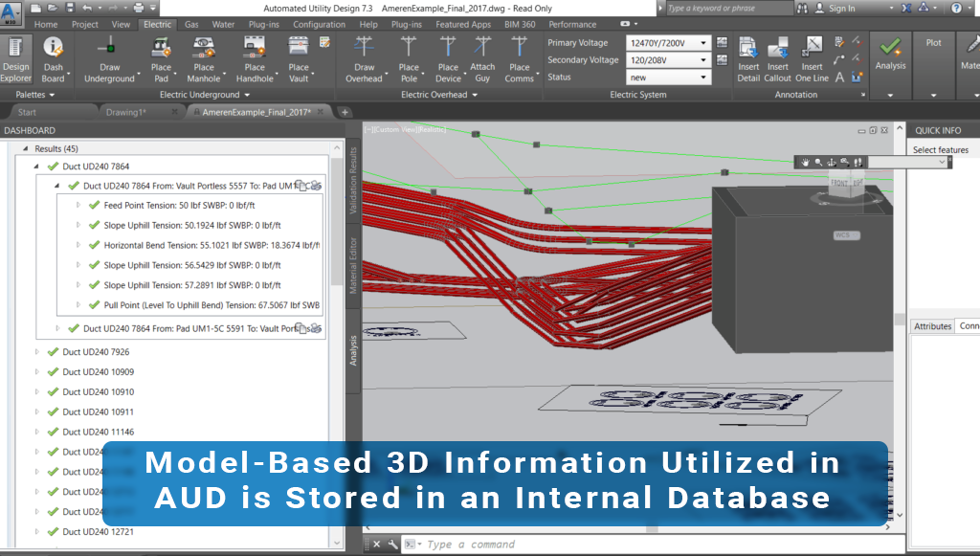Click the binoculars search icon
The image size is (980, 556).
(803, 8)
